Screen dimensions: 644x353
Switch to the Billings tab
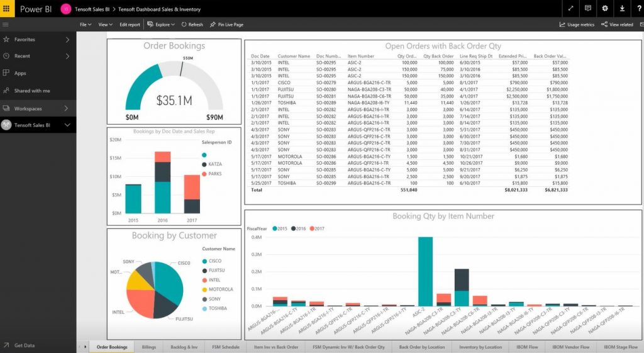click(x=148, y=347)
